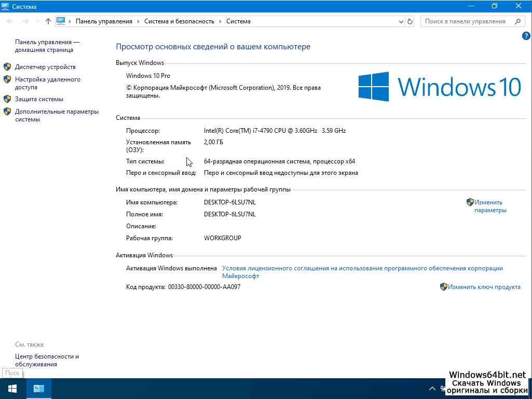The width and height of the screenshot is (532, 399).
Task: Click the blue Help question mark icon
Action: pos(525,36)
